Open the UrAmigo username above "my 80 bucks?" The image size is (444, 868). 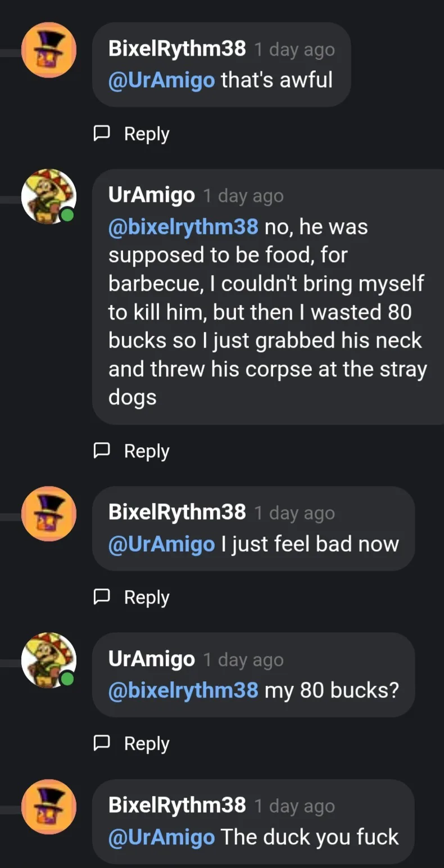(x=152, y=659)
